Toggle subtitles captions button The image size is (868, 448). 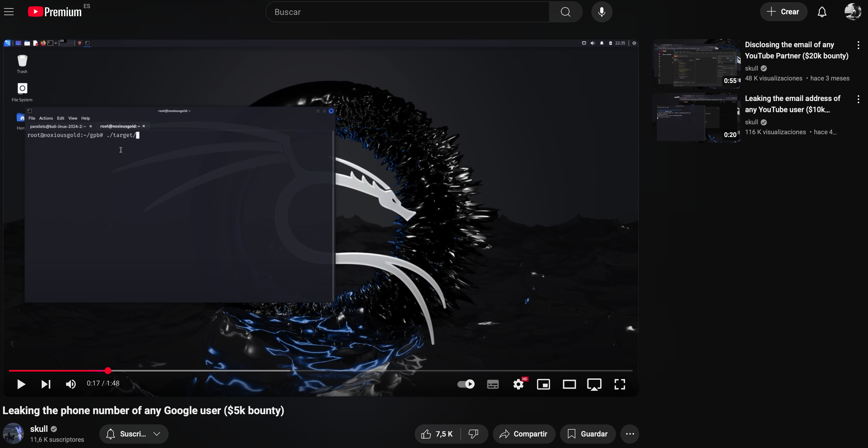(492, 384)
